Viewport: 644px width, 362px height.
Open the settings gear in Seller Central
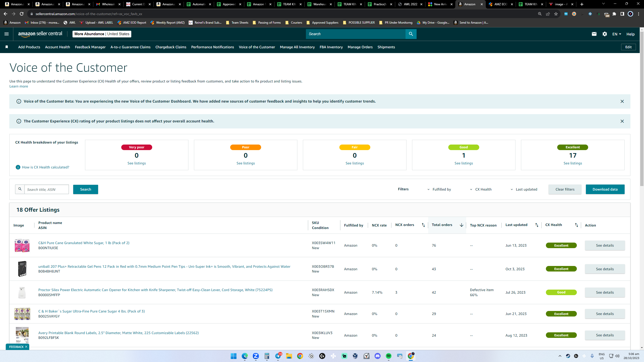click(605, 34)
